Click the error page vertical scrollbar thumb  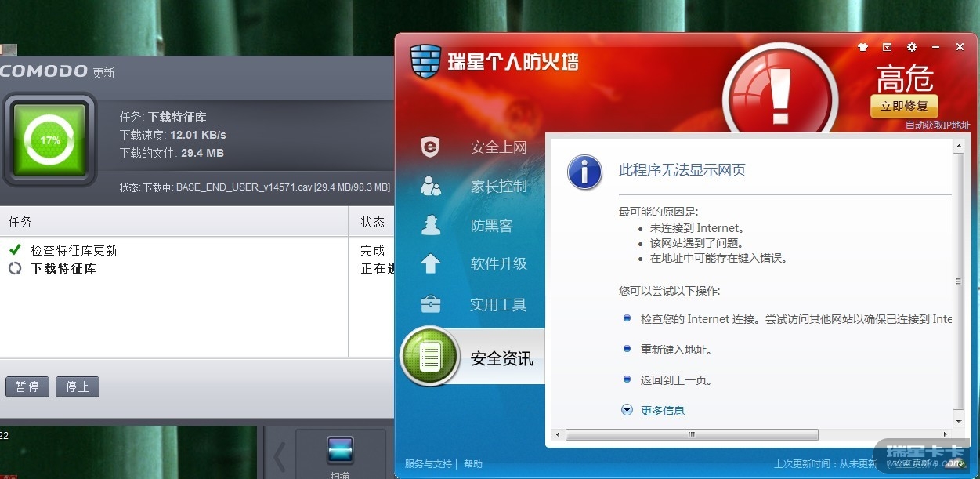[x=958, y=281]
